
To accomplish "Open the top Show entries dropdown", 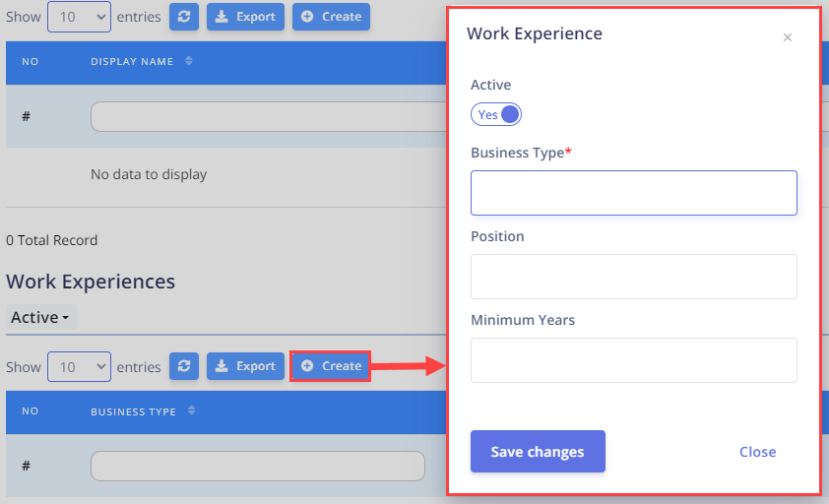I will point(80,17).
